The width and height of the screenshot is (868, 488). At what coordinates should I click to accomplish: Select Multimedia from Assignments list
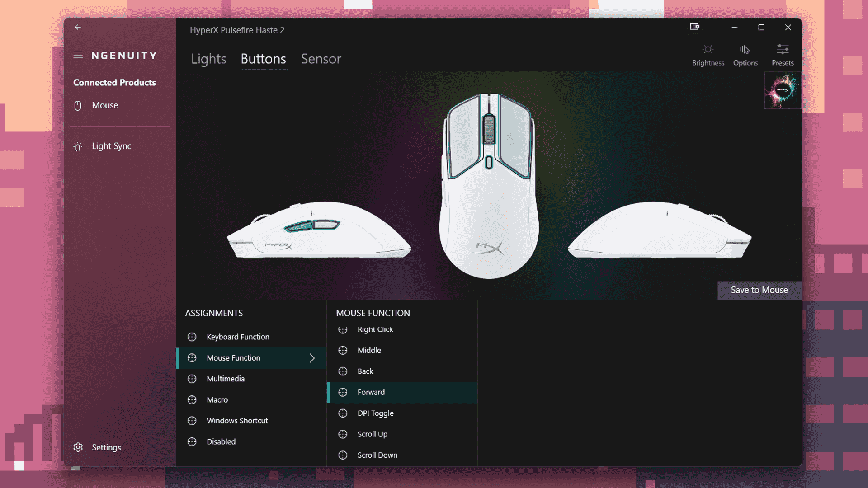pyautogui.click(x=226, y=378)
